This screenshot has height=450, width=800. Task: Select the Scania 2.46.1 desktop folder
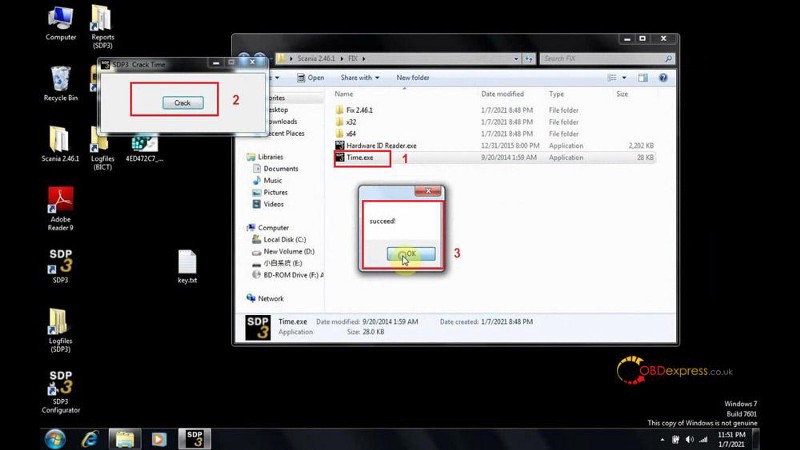[60, 144]
